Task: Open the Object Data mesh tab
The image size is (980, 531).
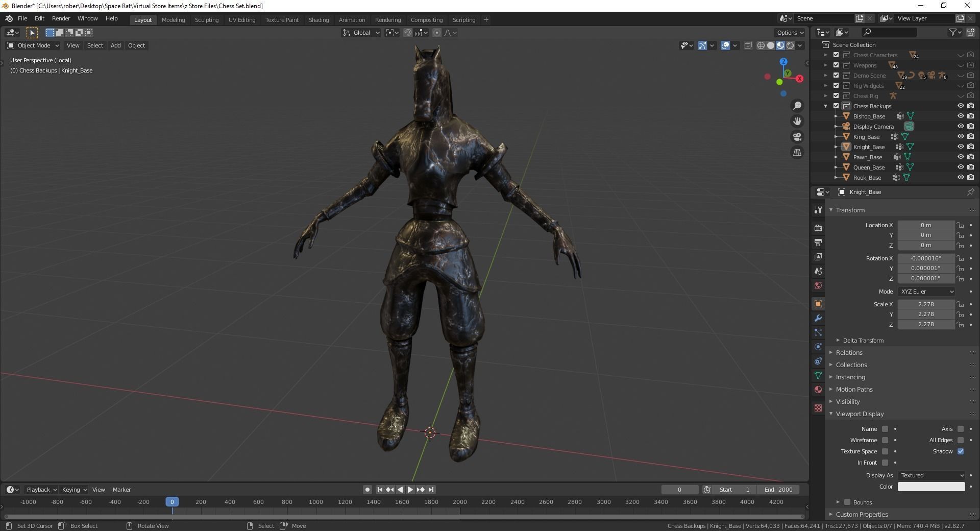Action: [818, 375]
